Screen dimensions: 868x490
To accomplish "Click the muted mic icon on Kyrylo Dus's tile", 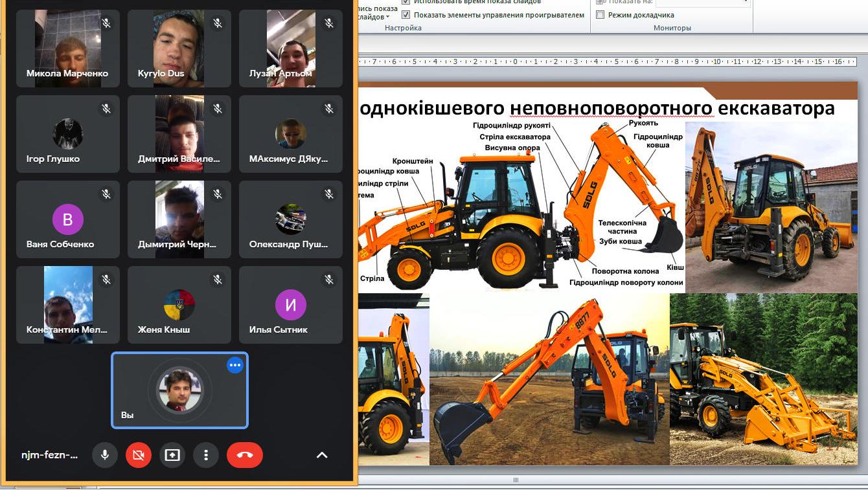I will pyautogui.click(x=218, y=23).
